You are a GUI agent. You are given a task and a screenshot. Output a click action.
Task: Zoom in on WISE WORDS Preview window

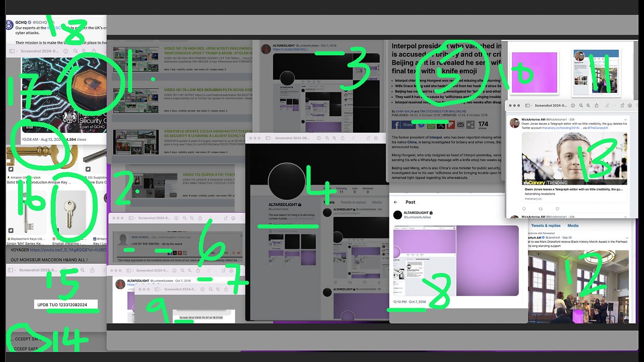click(x=192, y=218)
